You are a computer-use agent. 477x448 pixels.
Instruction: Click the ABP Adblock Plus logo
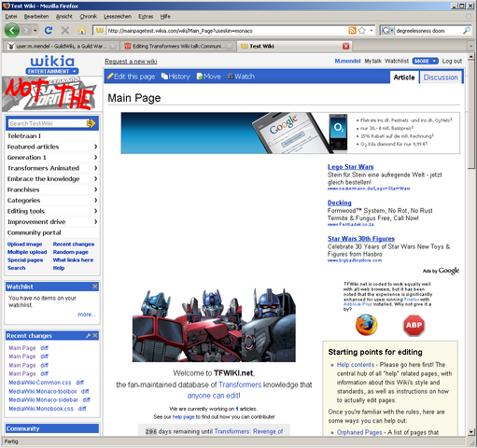[414, 326]
